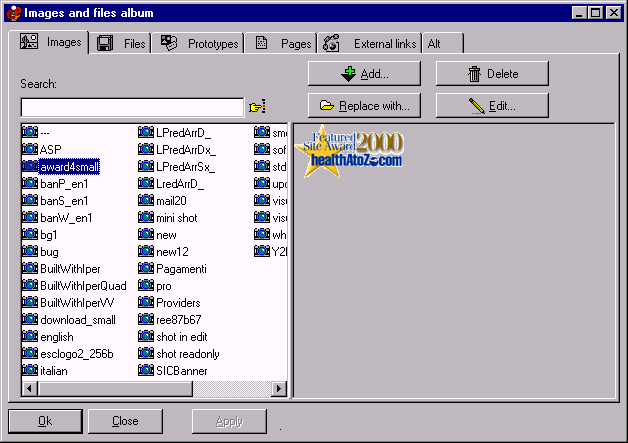Confirm with the Ok button

[x=44, y=421]
